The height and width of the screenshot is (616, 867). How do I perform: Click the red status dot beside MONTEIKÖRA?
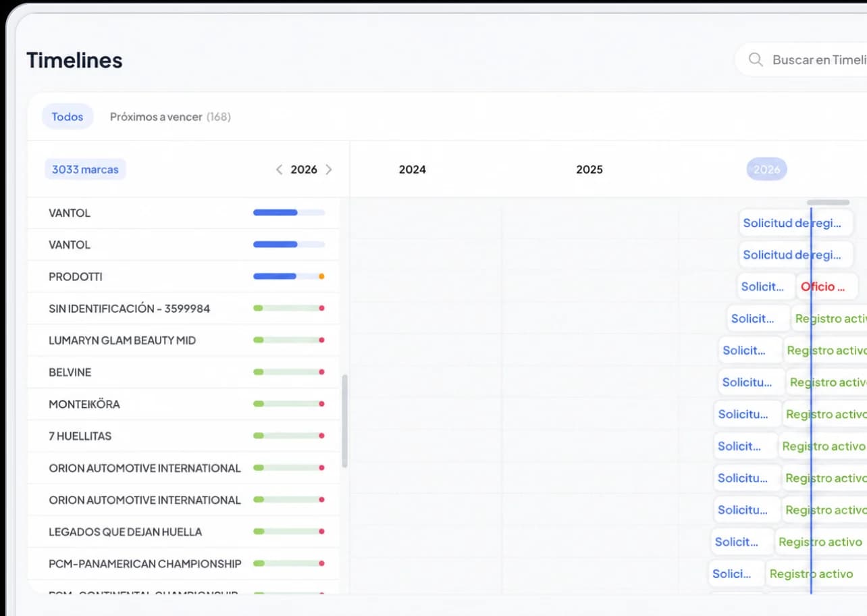pyautogui.click(x=321, y=404)
